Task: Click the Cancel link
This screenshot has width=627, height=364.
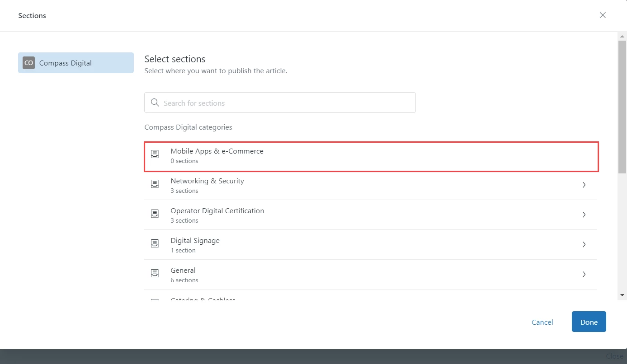Action: click(542, 322)
